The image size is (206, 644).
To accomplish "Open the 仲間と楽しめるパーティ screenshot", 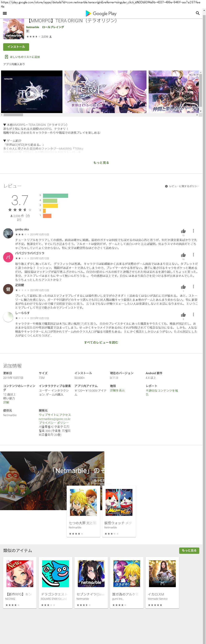I will (x=174, y=91).
